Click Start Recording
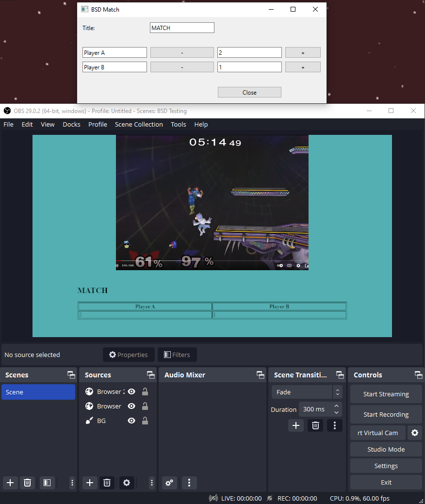 coord(386,414)
